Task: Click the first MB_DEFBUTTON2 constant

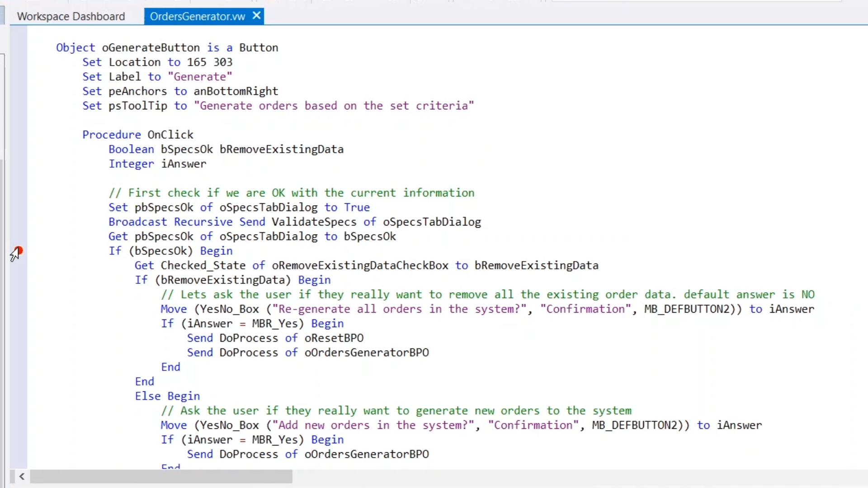Action: tap(687, 309)
